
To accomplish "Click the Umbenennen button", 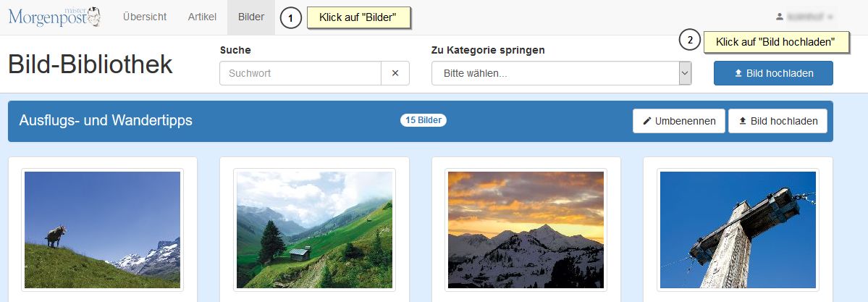I will pyautogui.click(x=678, y=121).
